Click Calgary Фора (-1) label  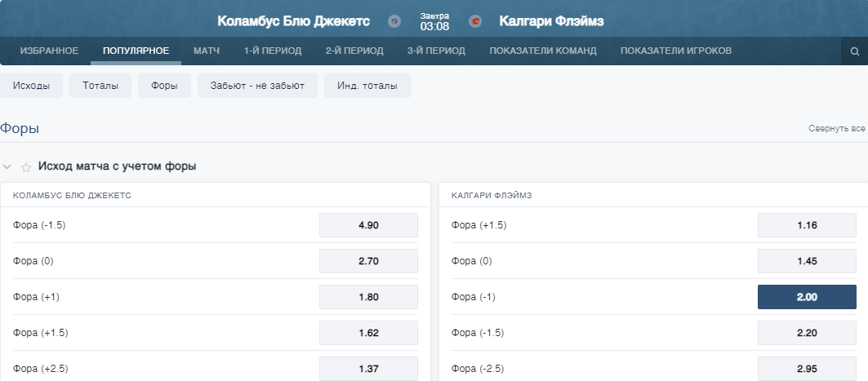474,297
